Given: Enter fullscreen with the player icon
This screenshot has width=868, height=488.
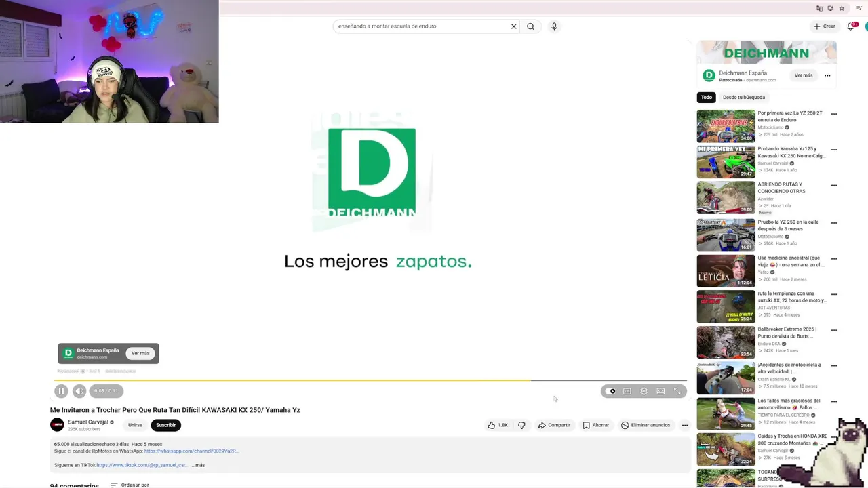Looking at the screenshot, I should tap(677, 391).
